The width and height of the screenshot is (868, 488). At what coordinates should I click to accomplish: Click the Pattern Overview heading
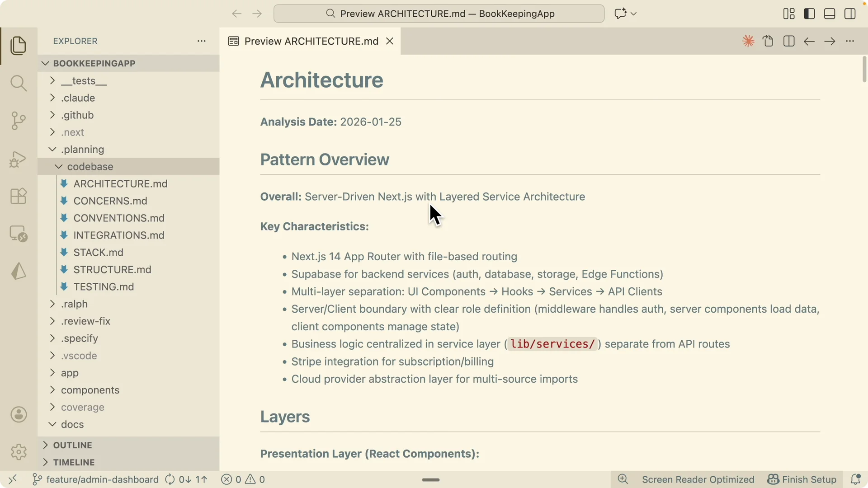[x=325, y=160]
